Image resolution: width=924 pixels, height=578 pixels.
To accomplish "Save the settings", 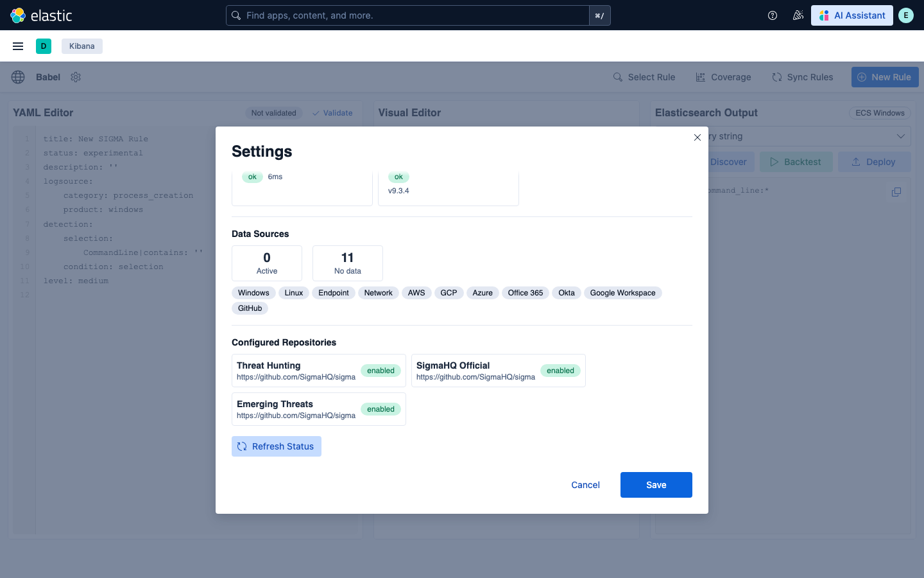I will (x=656, y=485).
